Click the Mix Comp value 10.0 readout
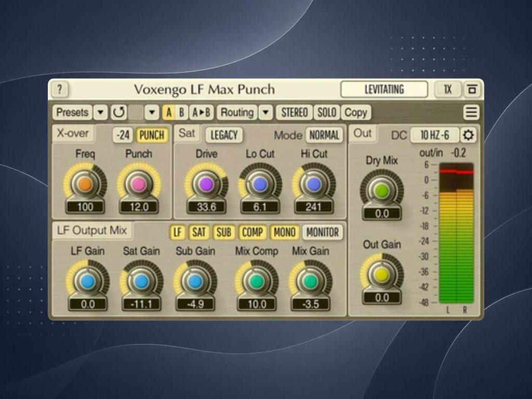 (x=257, y=304)
